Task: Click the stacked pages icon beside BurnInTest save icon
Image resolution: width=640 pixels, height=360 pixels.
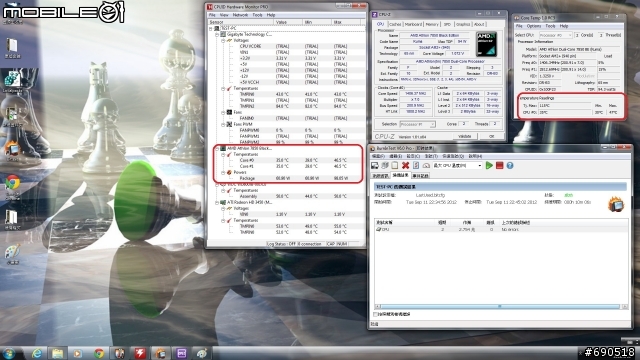Action: pos(384,165)
